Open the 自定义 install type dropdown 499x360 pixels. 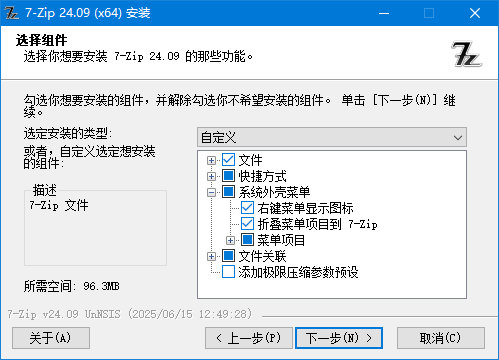[x=332, y=137]
